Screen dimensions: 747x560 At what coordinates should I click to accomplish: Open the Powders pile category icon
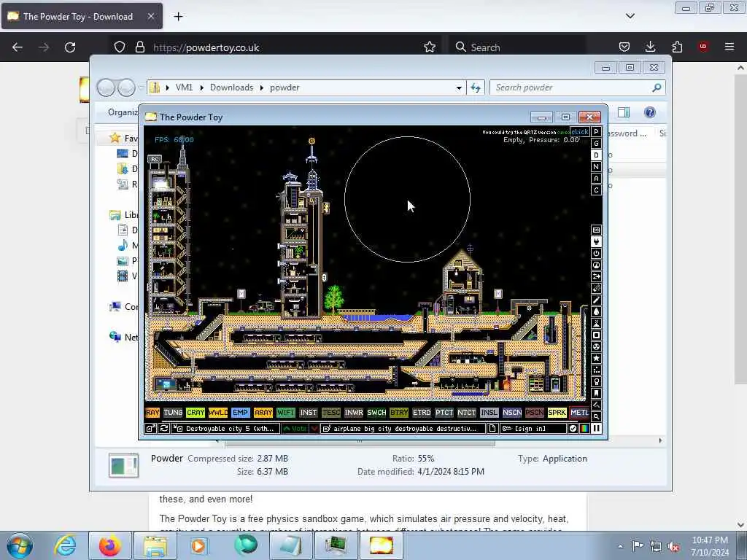coord(596,323)
